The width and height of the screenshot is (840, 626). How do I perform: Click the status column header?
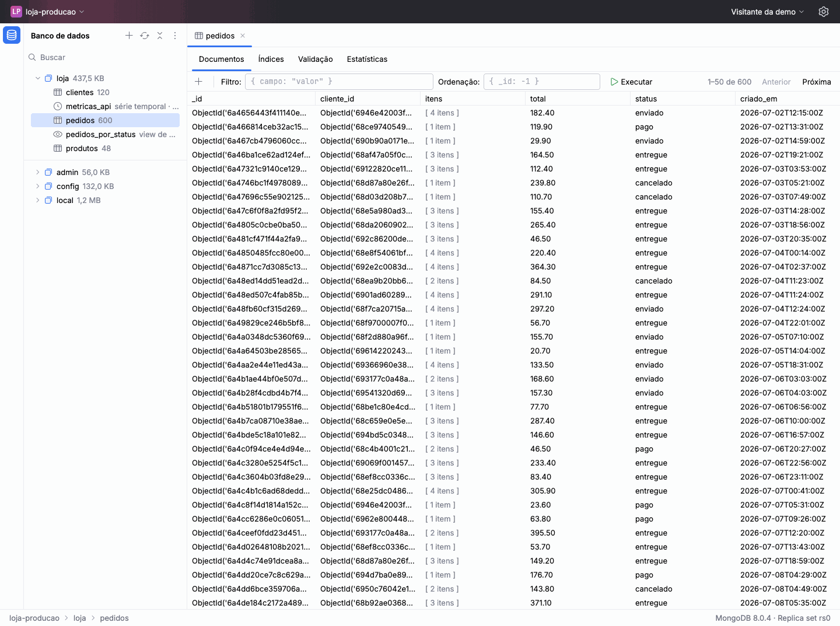(682, 99)
